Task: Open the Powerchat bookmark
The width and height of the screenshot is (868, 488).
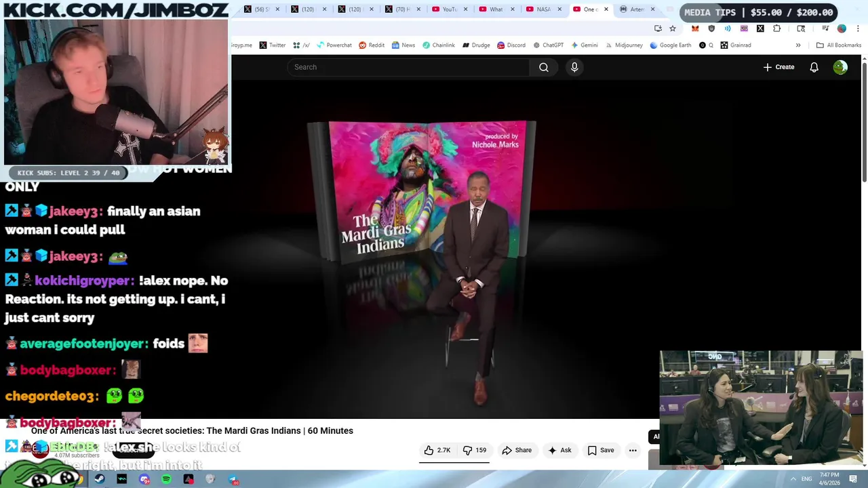Action: click(334, 45)
